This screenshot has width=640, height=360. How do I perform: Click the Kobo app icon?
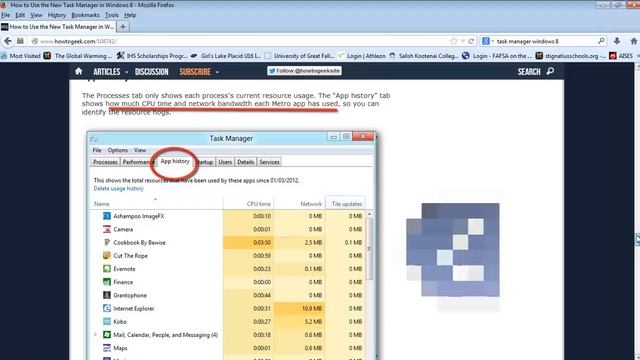point(107,321)
